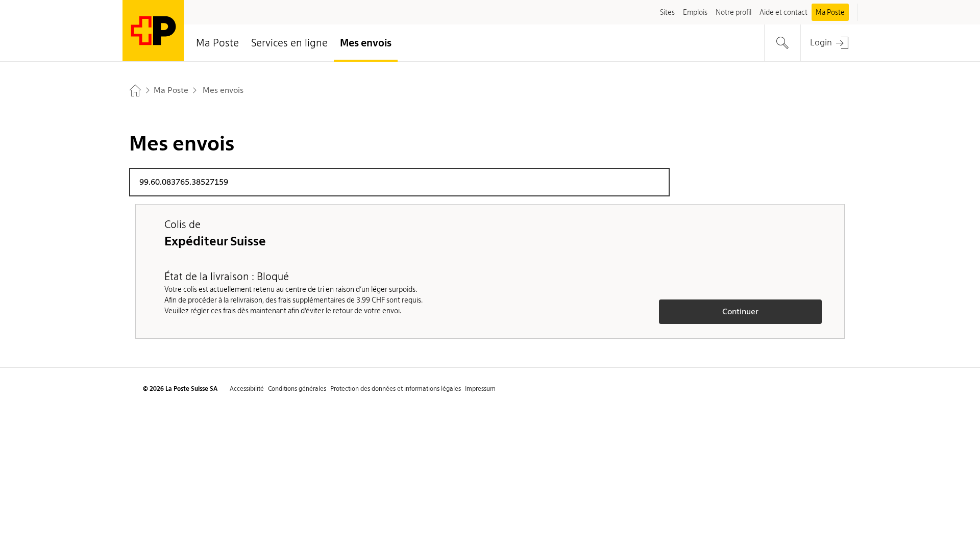Click yellow Ma Poste button

830,12
